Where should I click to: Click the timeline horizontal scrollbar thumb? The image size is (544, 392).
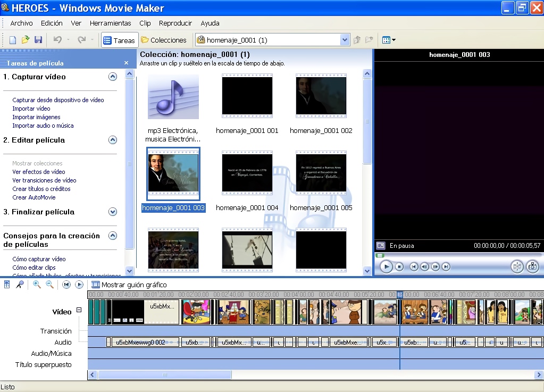(x=165, y=374)
